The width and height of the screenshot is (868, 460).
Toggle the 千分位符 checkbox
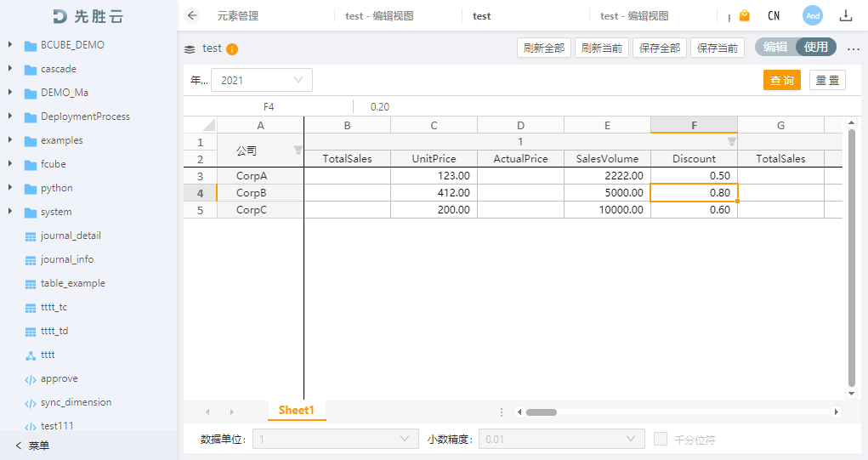(x=661, y=439)
